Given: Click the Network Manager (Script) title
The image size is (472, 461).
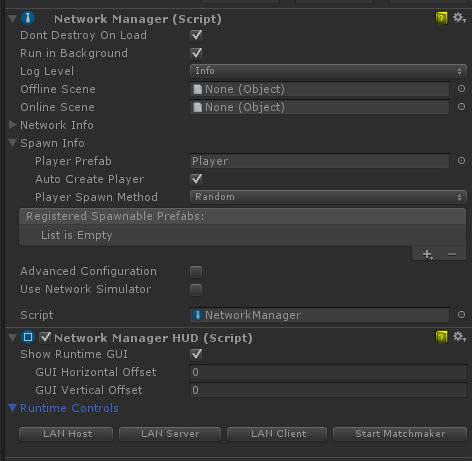Looking at the screenshot, I should point(138,19).
